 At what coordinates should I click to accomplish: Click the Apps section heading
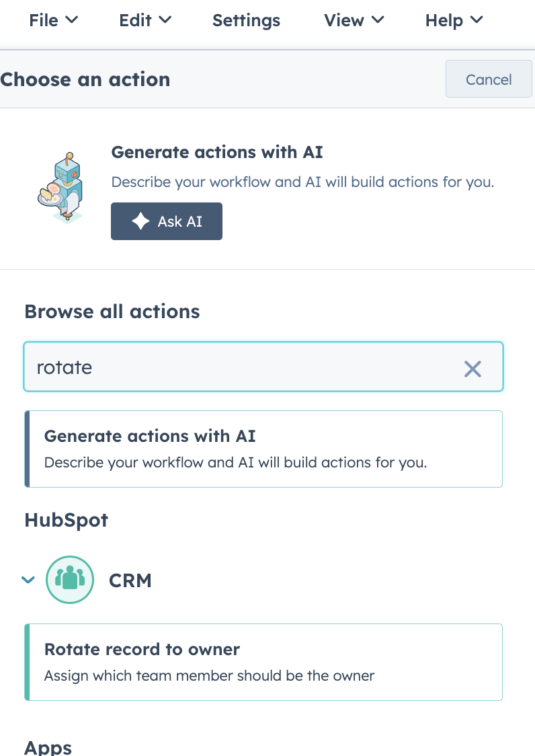(47, 747)
